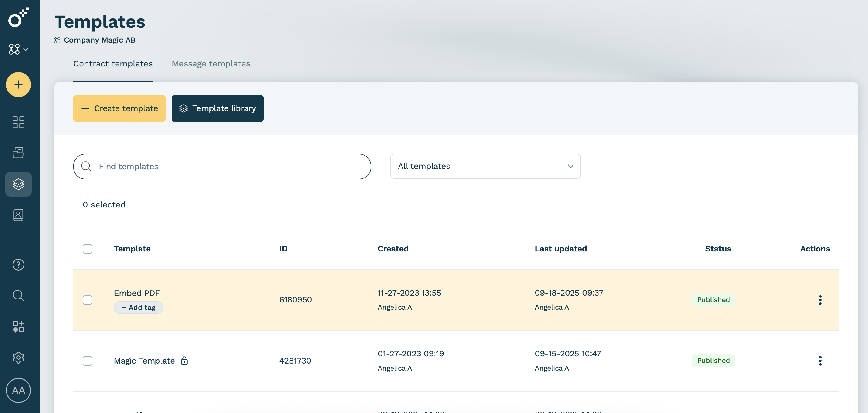Check the Embed PDF row checkbox
Screen dimensions: 868x413
click(88, 300)
